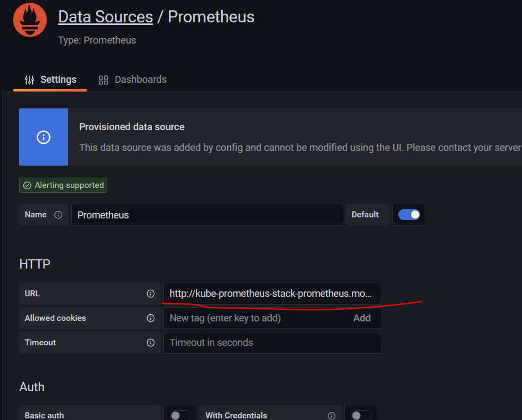522x420 pixels.
Task: Click the Dashboards grid icon
Action: [104, 80]
